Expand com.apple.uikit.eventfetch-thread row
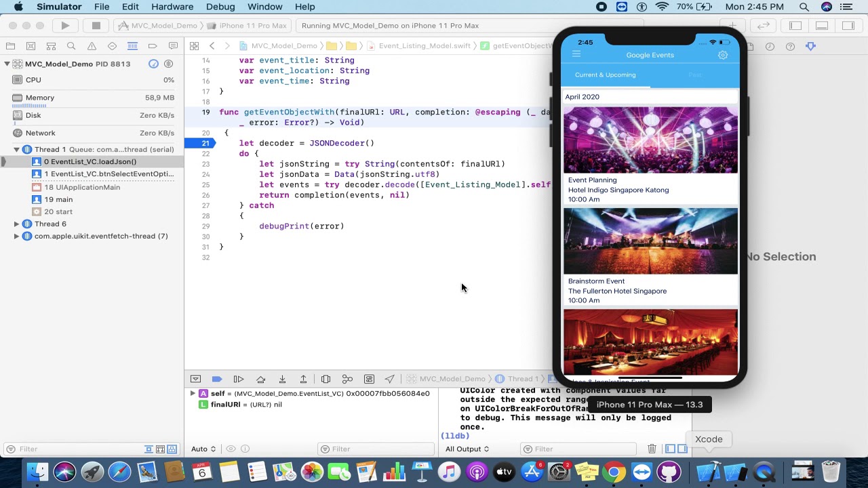This screenshot has height=488, width=868. [x=16, y=236]
